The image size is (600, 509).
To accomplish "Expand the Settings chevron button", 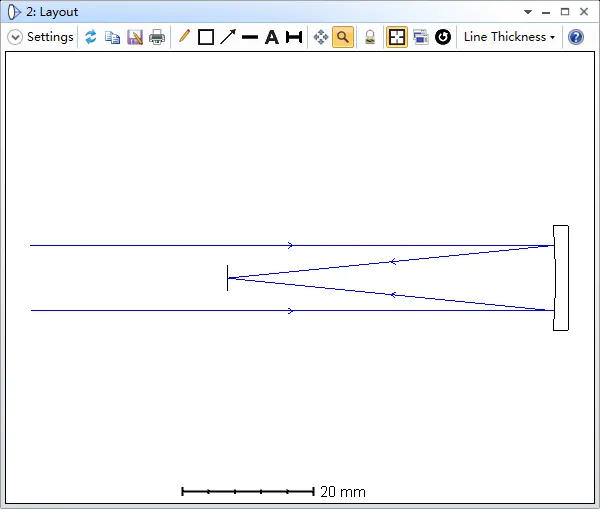I will tap(15, 37).
